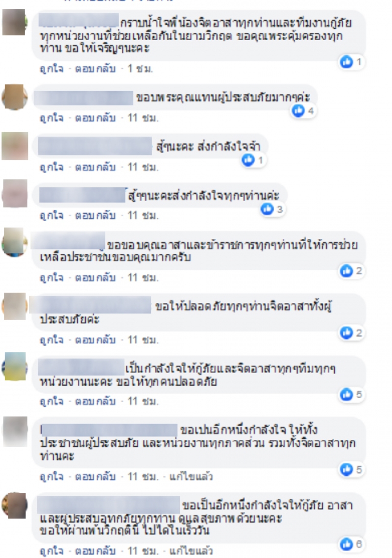Open the first commenter's profile picture

[15, 23]
